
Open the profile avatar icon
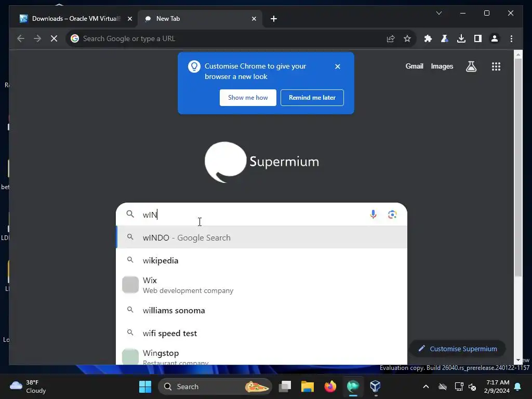(495, 38)
